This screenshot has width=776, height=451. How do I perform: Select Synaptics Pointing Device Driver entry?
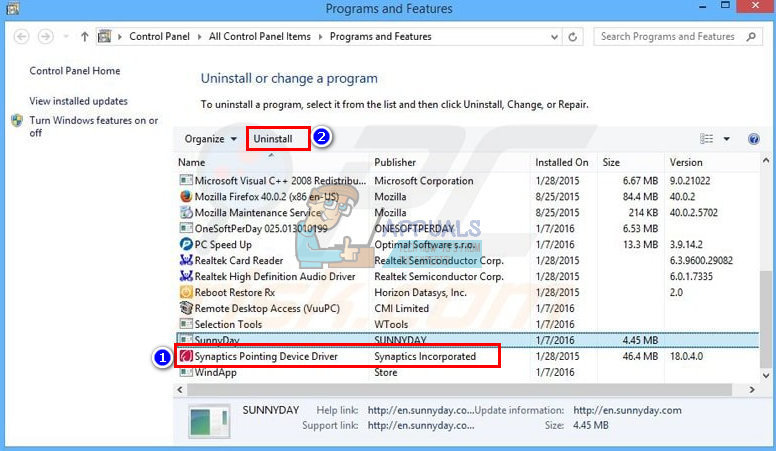pyautogui.click(x=266, y=356)
